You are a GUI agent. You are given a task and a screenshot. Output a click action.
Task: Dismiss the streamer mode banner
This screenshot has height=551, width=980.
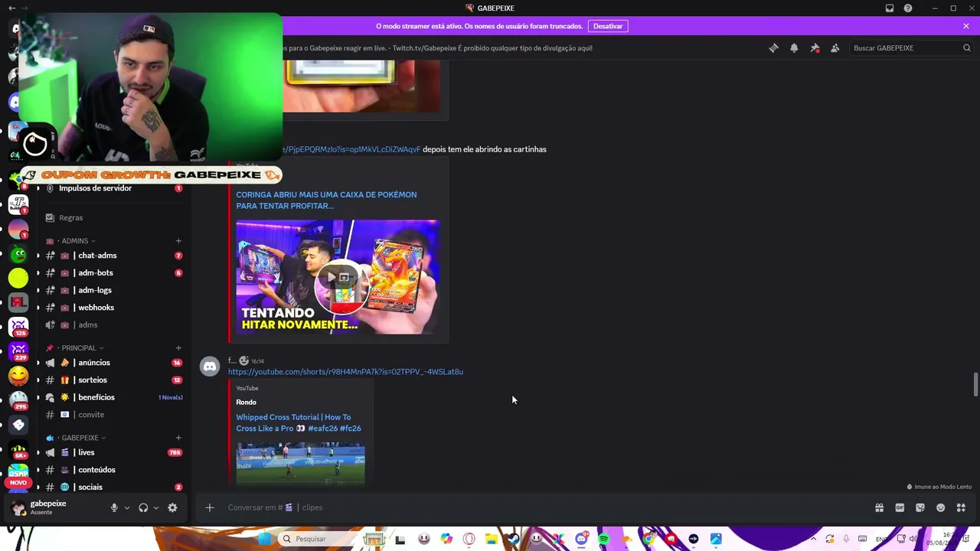pyautogui.click(x=966, y=26)
